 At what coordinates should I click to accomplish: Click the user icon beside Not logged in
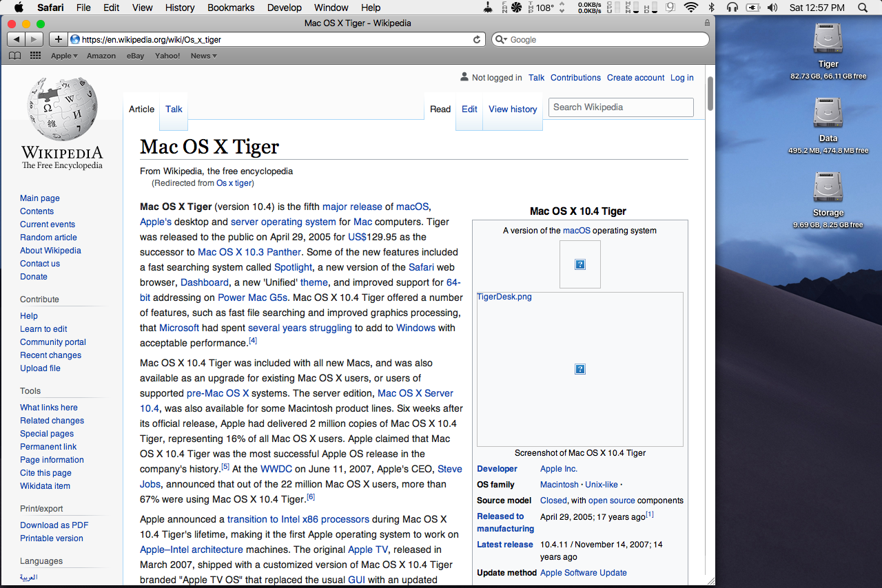(x=464, y=77)
